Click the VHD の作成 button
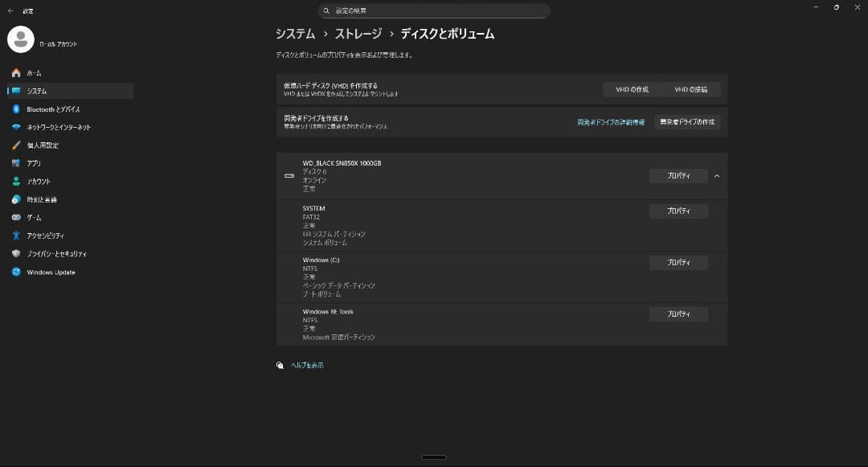 click(633, 90)
